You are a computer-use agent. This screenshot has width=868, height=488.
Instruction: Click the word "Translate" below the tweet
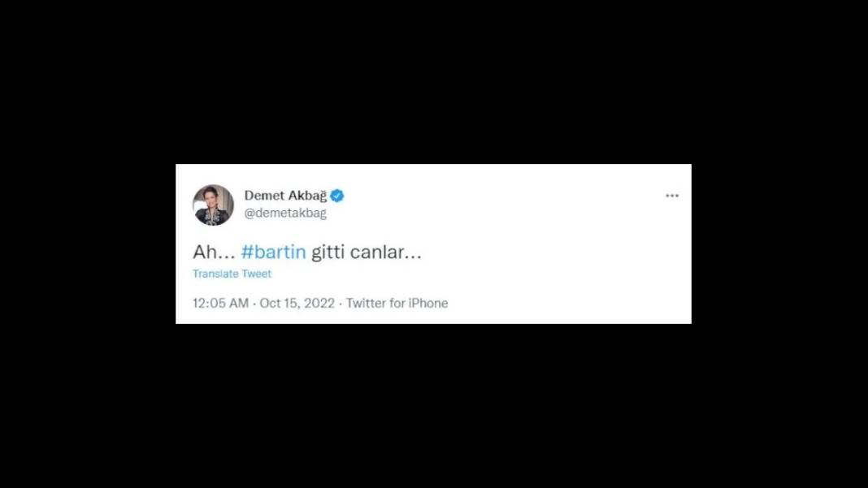(215, 274)
